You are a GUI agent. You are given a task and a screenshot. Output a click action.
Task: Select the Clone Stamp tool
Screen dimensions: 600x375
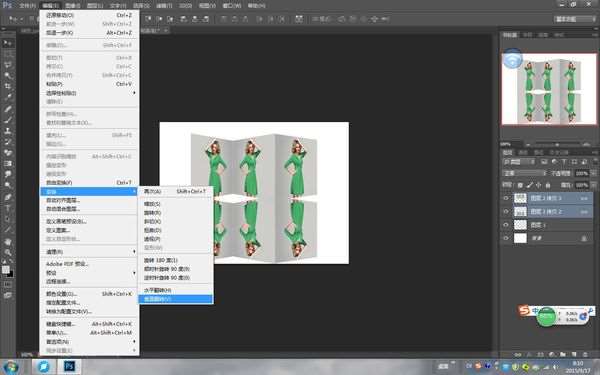point(8,130)
